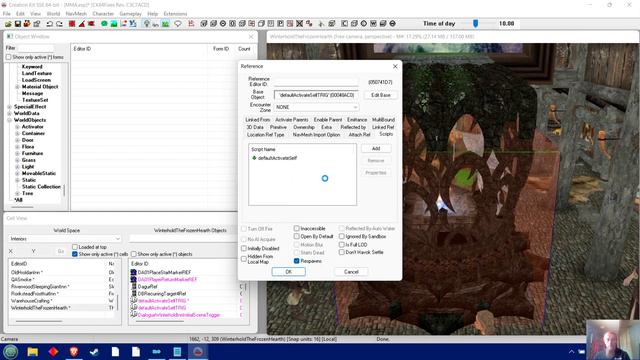Click the green defaultActivateSelf script icon
This screenshot has width=640, height=360.
(x=254, y=158)
